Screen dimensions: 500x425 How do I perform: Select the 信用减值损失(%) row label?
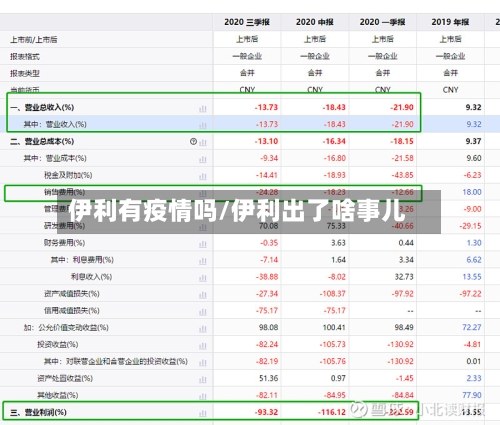tap(72, 311)
